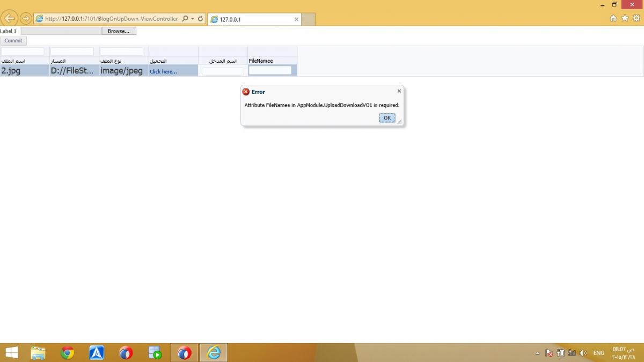This screenshot has width=644, height=362.
Task: Open Internet Explorer Home page icon
Action: (613, 18)
